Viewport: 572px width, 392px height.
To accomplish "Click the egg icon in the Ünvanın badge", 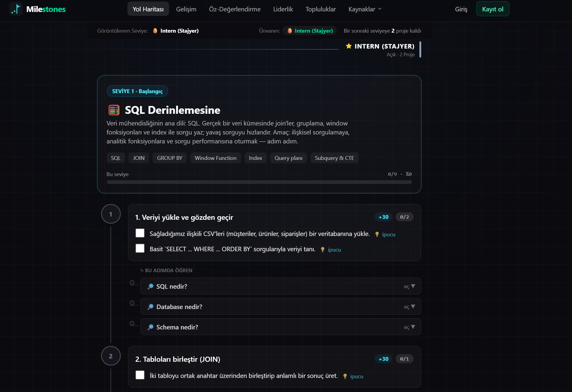I will (x=290, y=31).
